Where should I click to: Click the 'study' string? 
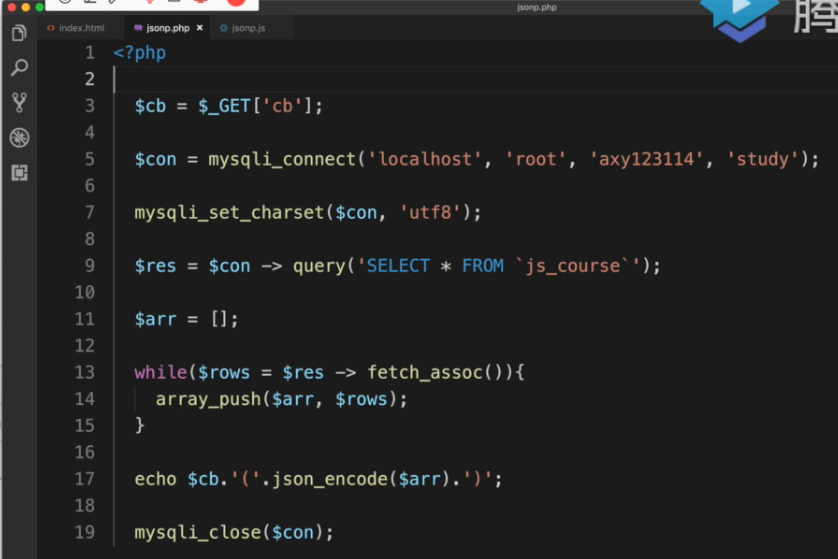(x=763, y=159)
